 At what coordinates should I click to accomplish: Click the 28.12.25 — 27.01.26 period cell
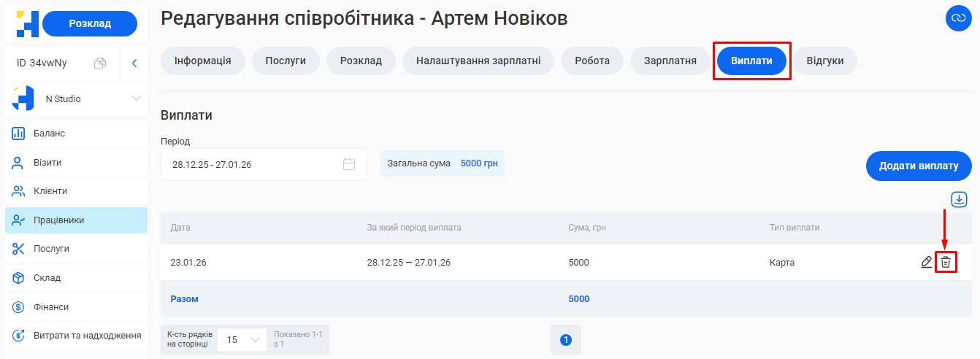click(409, 262)
